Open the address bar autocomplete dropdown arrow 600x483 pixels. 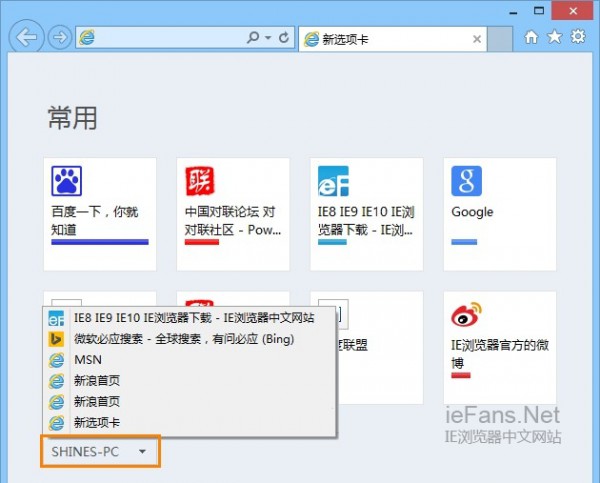pos(268,37)
